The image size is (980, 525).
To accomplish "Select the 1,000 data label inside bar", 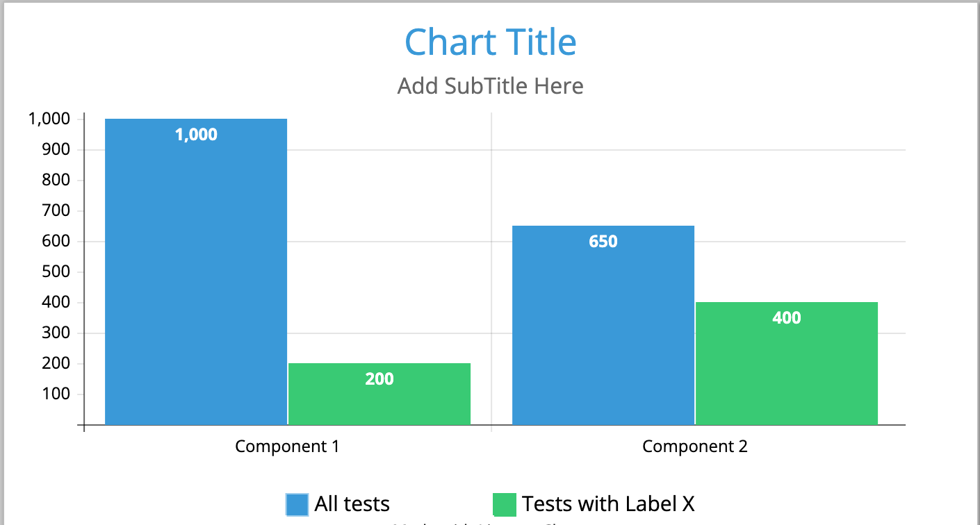I will 196,135.
